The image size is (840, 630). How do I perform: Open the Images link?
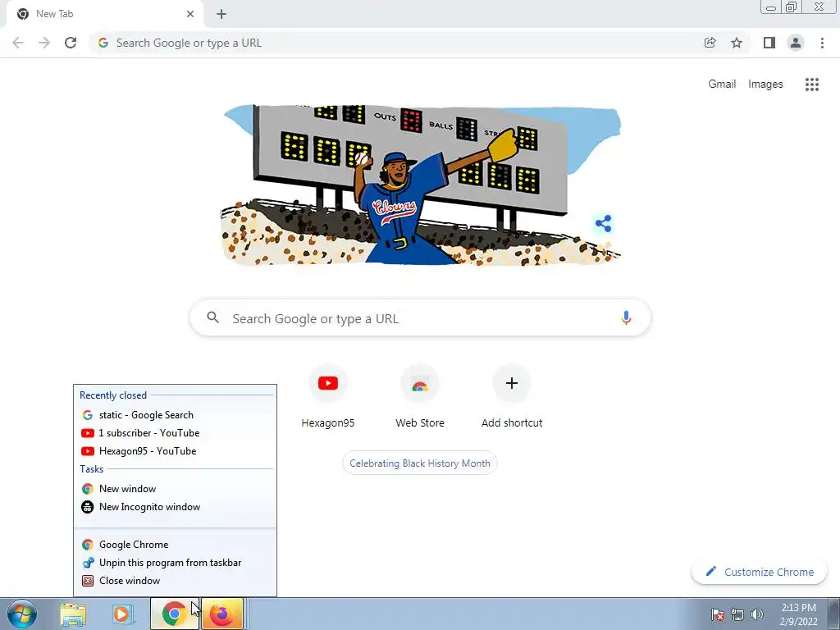coord(765,84)
